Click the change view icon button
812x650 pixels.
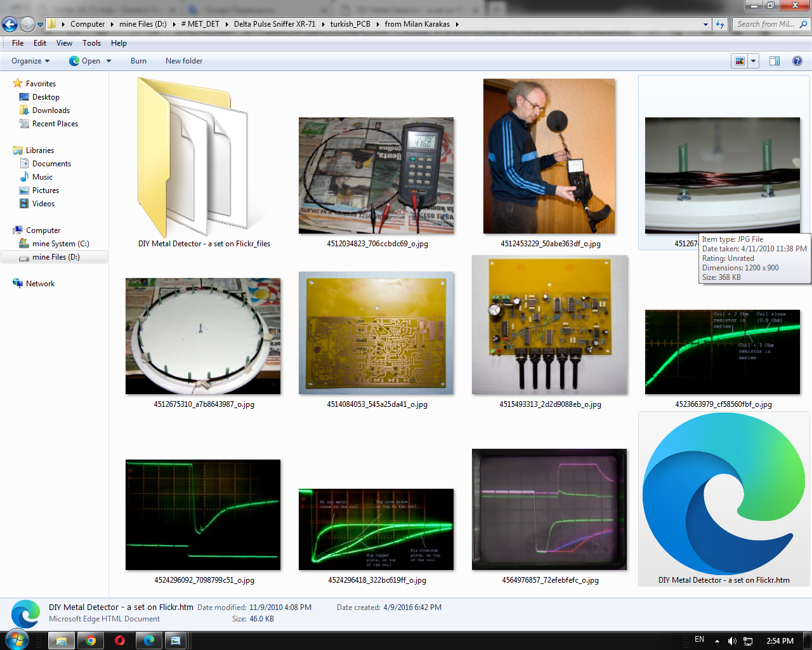(x=740, y=61)
